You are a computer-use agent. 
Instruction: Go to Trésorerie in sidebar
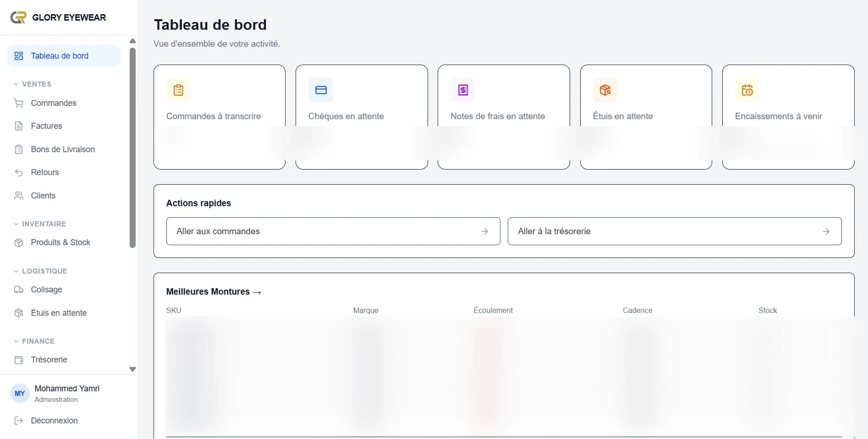(64, 360)
